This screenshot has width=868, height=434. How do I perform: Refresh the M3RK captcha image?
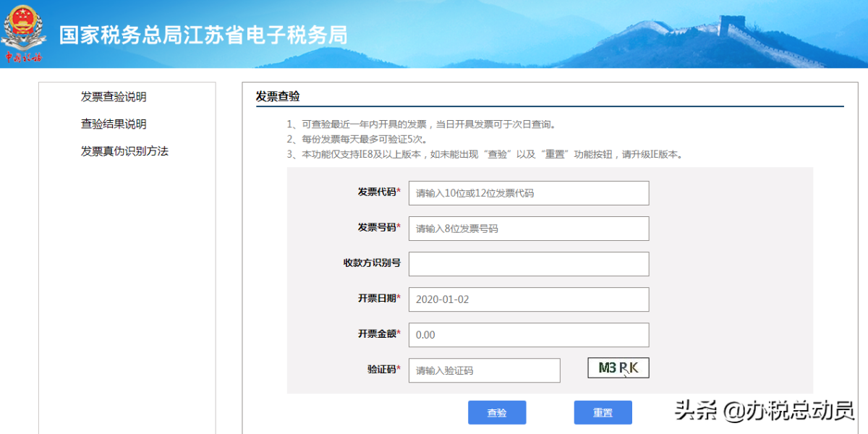tap(618, 368)
